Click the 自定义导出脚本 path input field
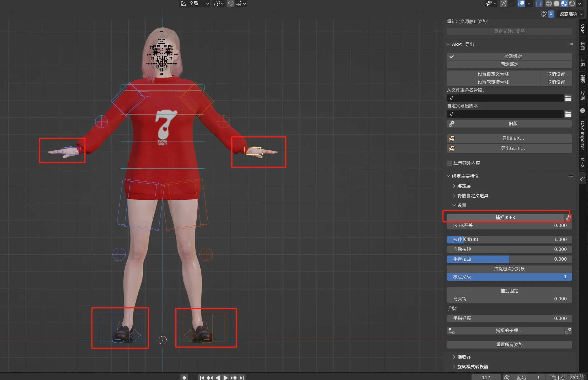 (x=505, y=114)
